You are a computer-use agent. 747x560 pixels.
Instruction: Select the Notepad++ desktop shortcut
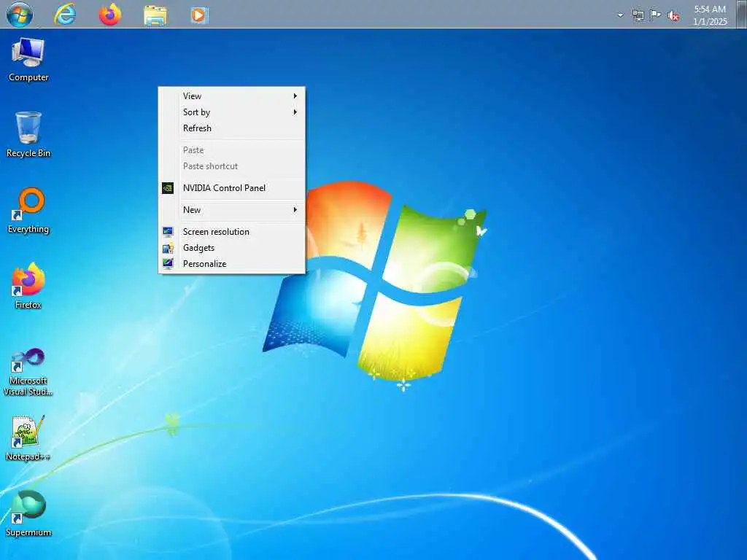coord(28,438)
